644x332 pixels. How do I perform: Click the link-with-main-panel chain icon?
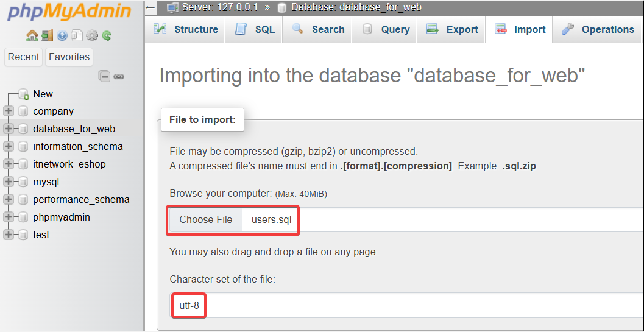119,77
